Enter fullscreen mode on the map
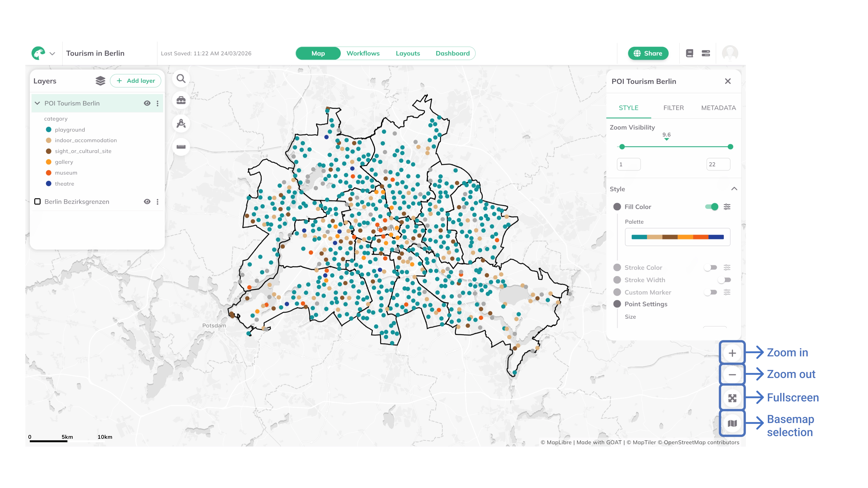 click(732, 398)
